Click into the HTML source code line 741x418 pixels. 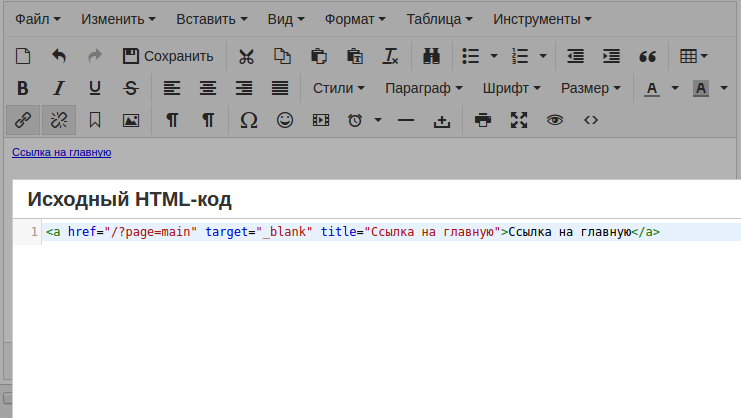(392, 232)
